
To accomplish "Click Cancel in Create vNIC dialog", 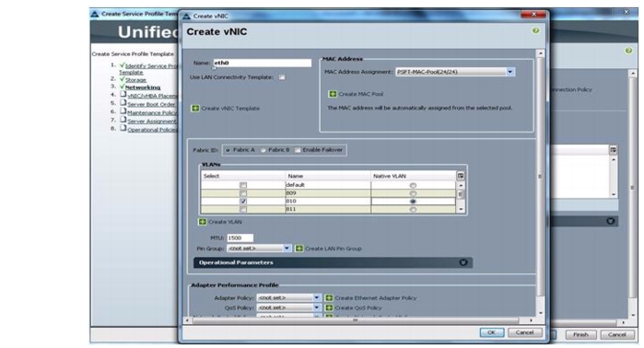I will 525,332.
